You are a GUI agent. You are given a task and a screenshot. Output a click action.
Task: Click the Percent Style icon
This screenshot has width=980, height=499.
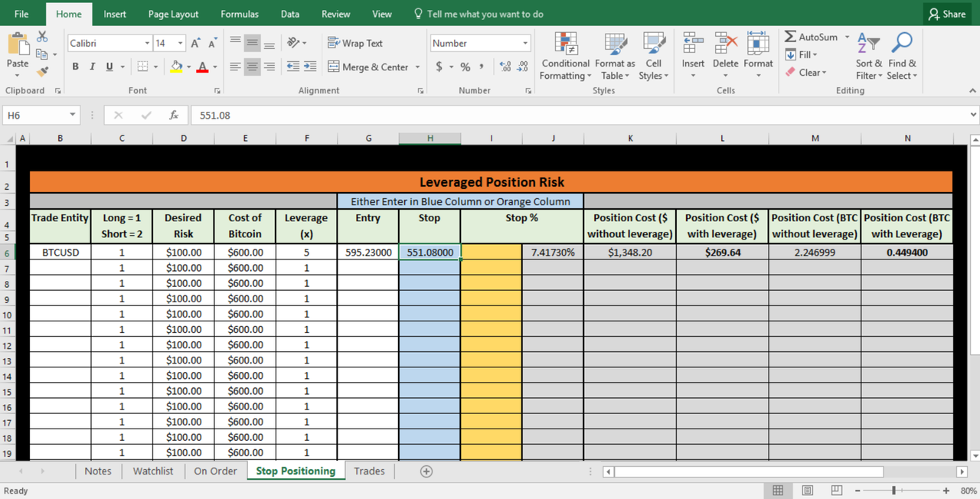pos(465,67)
